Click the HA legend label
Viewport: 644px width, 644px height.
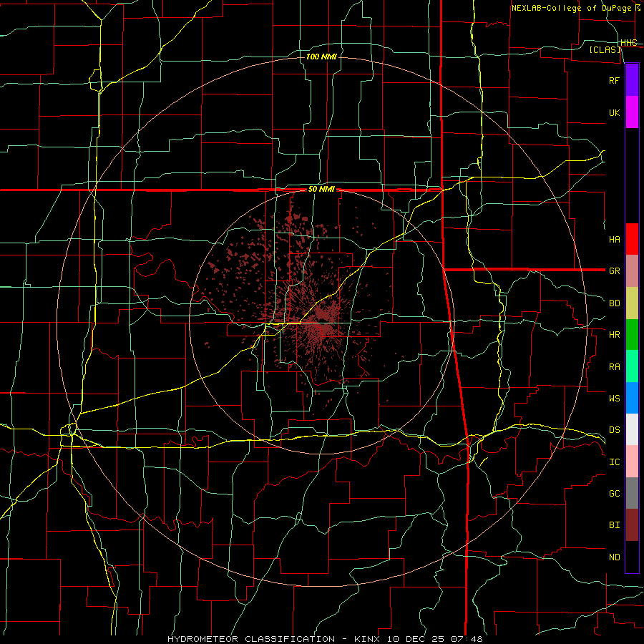coord(614,239)
